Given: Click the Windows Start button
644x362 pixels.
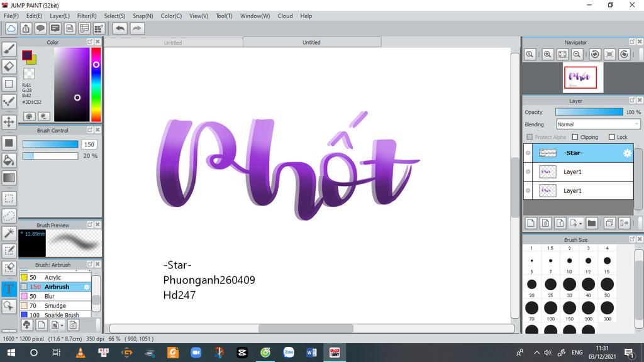Looking at the screenshot, I should (11, 353).
